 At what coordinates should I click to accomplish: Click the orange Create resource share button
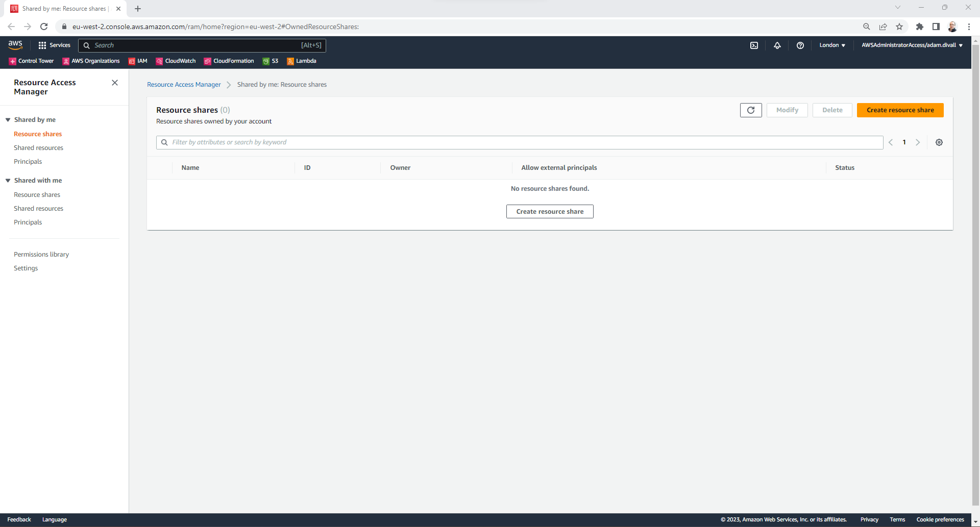(x=900, y=110)
